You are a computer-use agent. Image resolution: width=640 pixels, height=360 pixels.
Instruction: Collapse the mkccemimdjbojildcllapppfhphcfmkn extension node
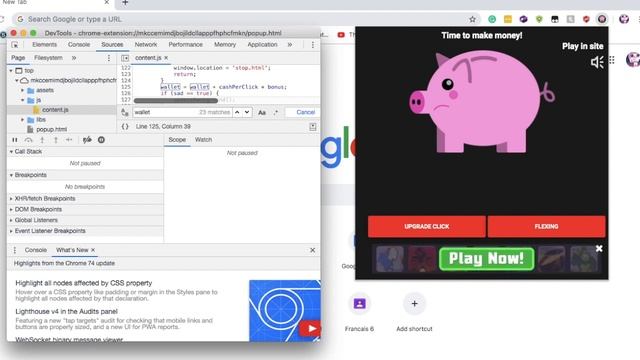click(17, 80)
